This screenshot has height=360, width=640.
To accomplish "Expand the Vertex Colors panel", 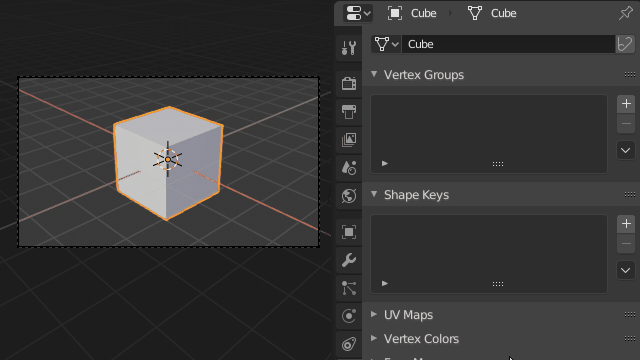I will pos(374,338).
